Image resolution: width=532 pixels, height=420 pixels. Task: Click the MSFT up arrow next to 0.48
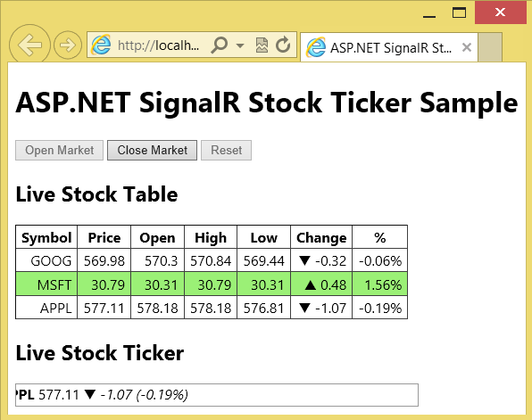(310, 284)
